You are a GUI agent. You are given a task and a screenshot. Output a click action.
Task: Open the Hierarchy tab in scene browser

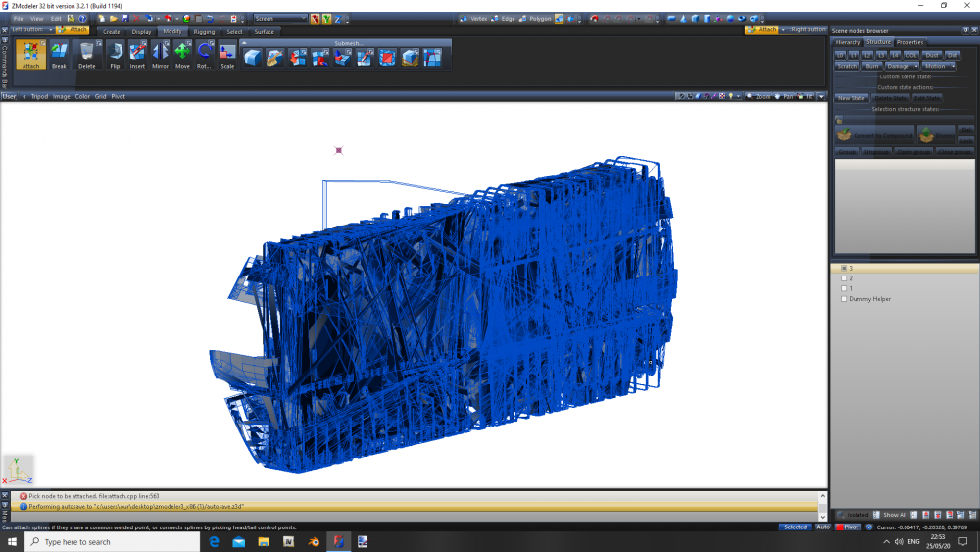pos(848,42)
